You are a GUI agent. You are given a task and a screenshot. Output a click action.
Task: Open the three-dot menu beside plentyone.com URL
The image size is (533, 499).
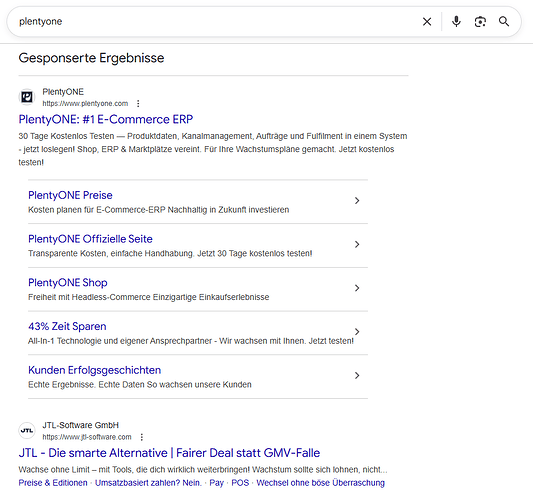tap(138, 104)
